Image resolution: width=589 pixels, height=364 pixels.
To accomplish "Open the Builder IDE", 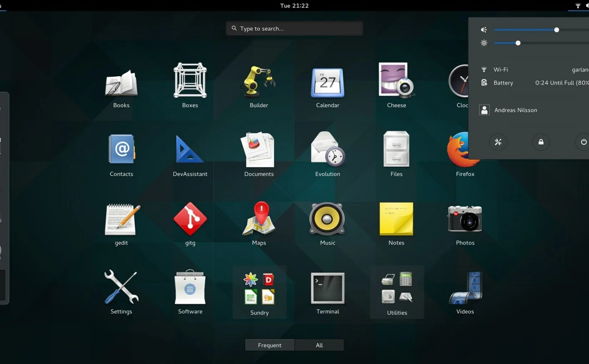I will (259, 86).
